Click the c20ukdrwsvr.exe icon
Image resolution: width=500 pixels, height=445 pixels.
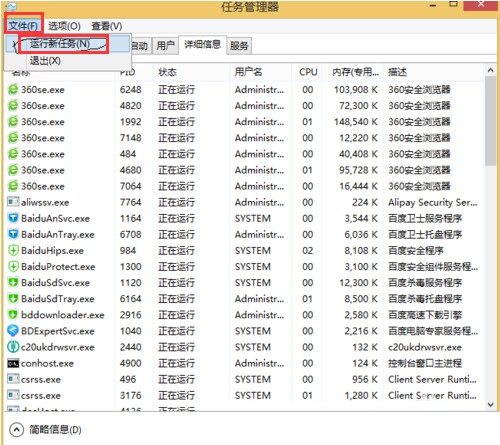click(x=13, y=347)
